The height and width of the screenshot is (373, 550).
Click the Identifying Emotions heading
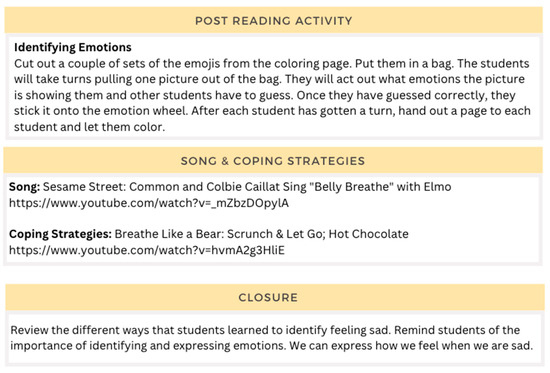click(x=73, y=47)
